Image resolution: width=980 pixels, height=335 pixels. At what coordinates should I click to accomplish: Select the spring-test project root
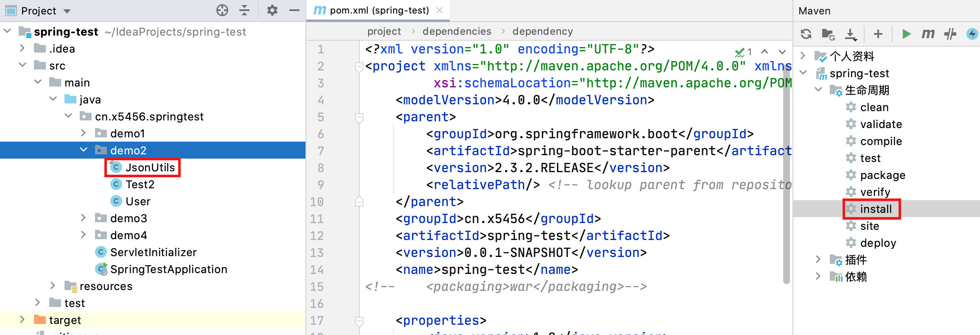point(66,32)
